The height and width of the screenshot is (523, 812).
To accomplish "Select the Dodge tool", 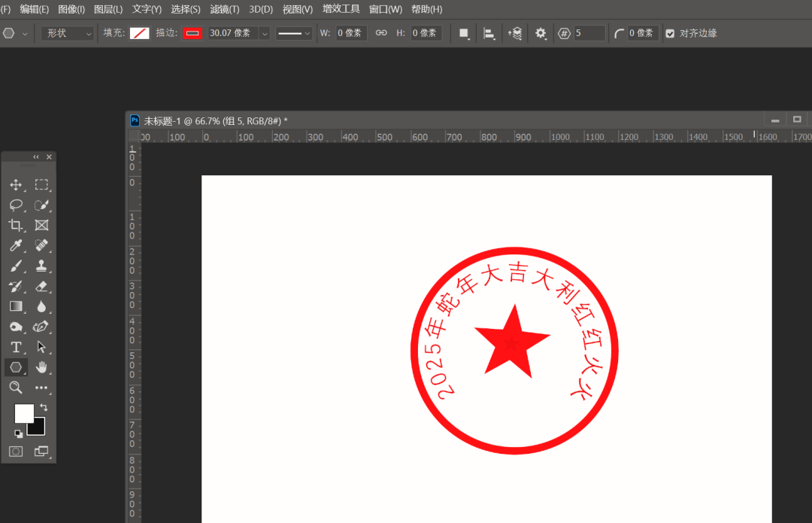I will coord(16,327).
